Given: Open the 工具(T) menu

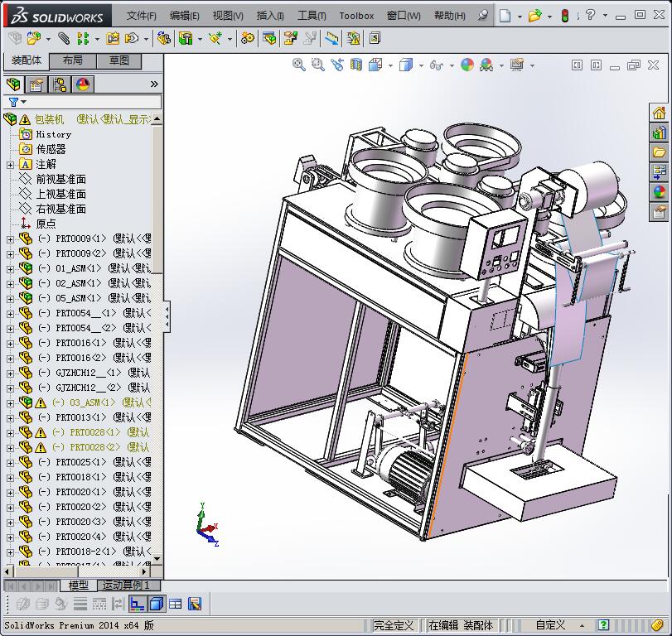Looking at the screenshot, I should tap(312, 16).
